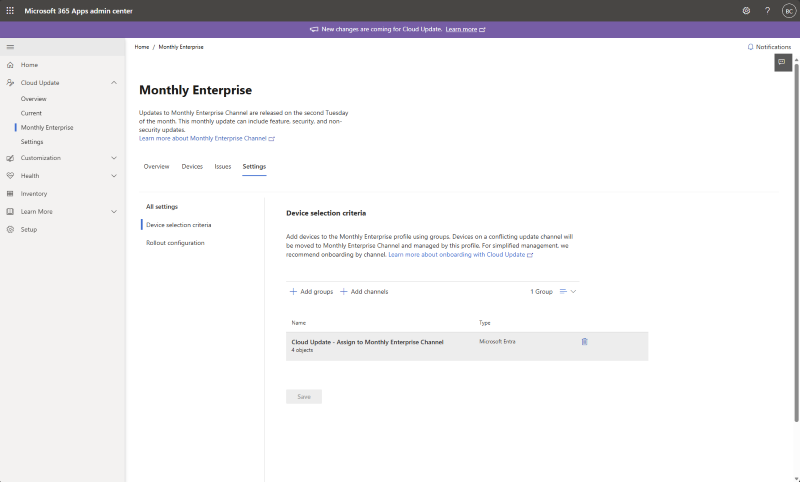The height and width of the screenshot is (482, 800).
Task: Open Learn more about Monthly Enterprise Channel
Action: tap(203, 139)
